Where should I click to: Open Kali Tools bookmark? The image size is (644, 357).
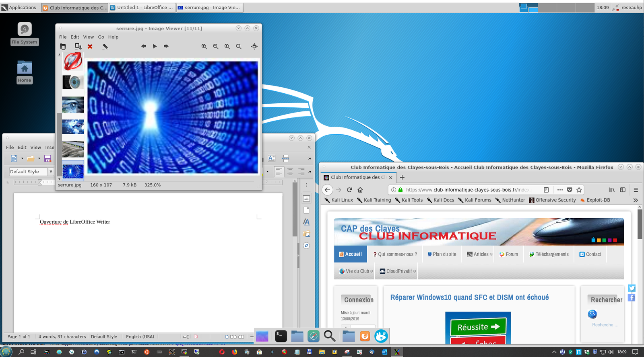click(x=409, y=200)
